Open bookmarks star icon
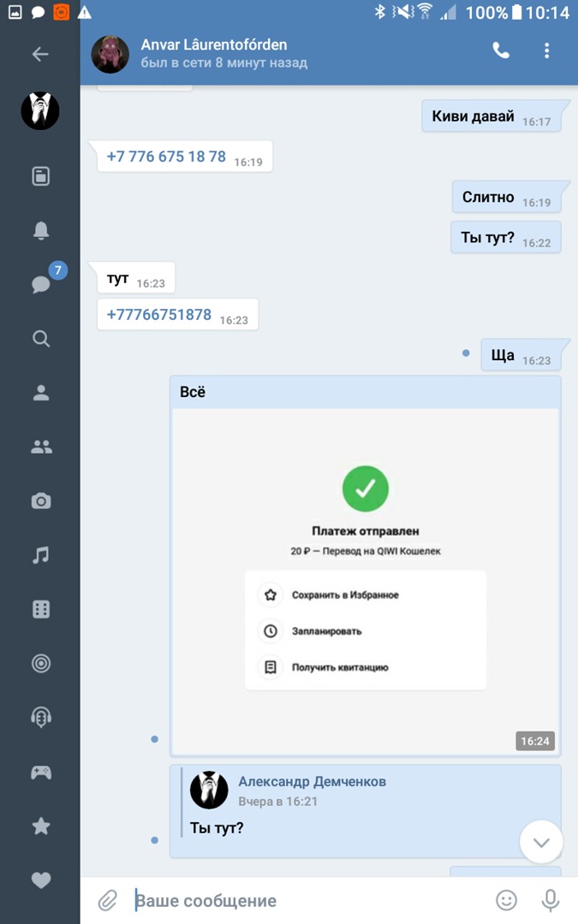This screenshot has height=924, width=578. coord(40,826)
